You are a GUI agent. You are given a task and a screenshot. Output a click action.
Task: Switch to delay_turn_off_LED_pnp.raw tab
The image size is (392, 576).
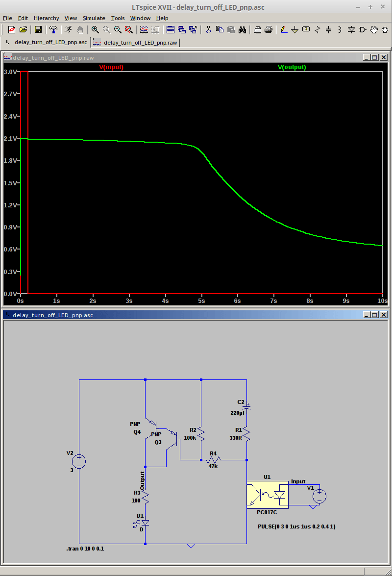[x=135, y=43]
